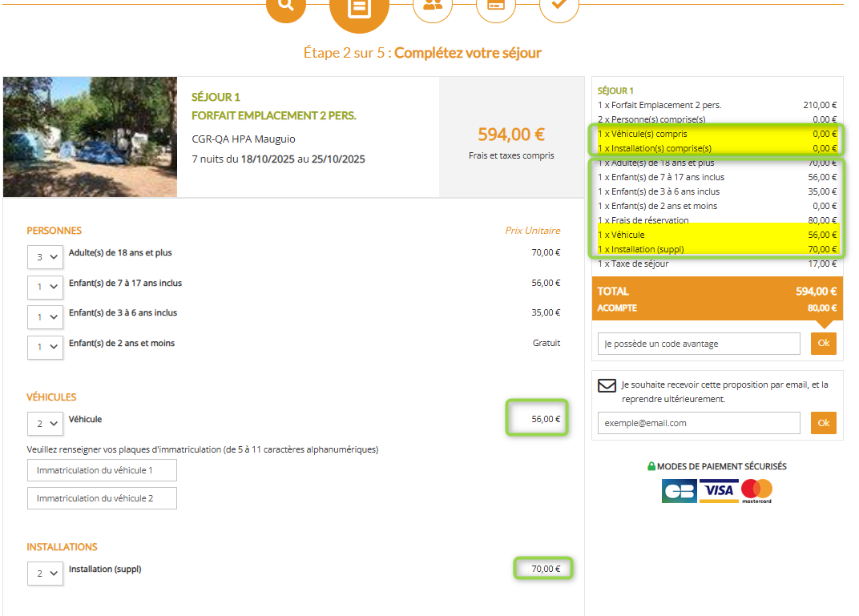Click the envelope icon beside email proposal
The height and width of the screenshot is (616, 859).
[607, 386]
